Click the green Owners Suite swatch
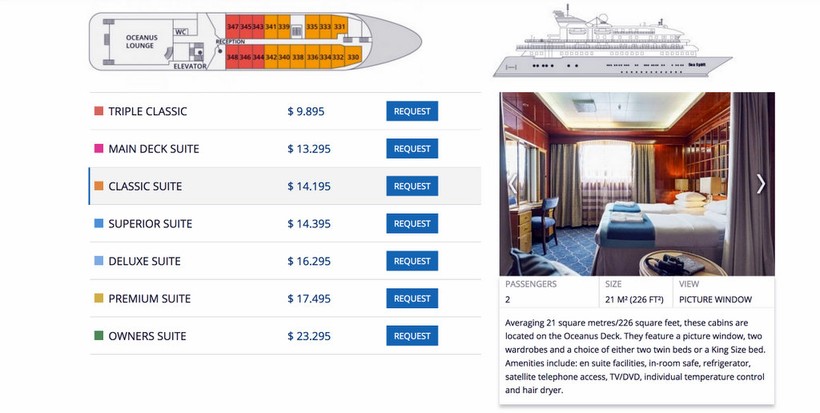The image size is (820, 413). point(99,336)
